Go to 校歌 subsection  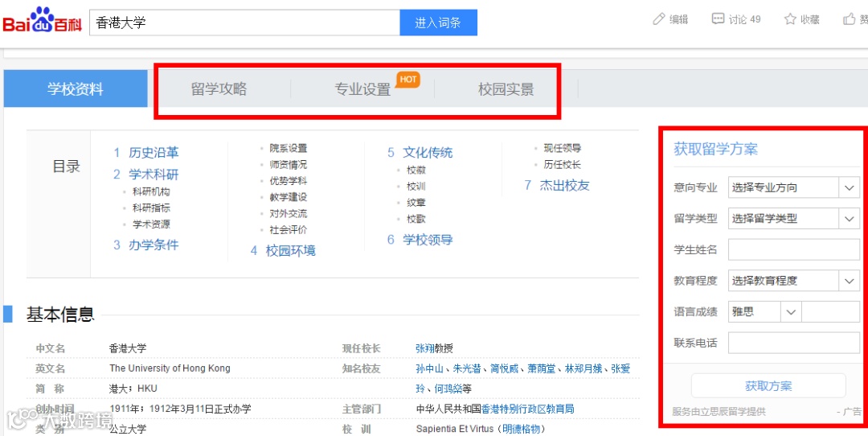coord(416,219)
